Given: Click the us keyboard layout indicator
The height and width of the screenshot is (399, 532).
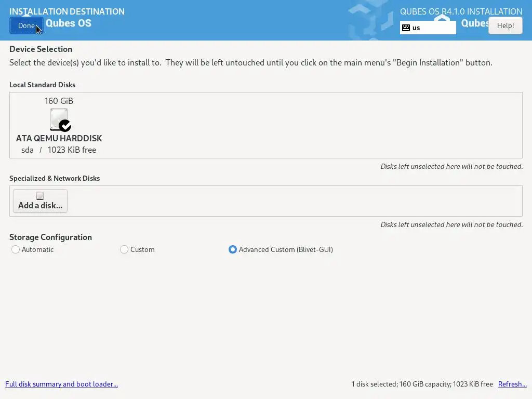Looking at the screenshot, I should tap(428, 28).
